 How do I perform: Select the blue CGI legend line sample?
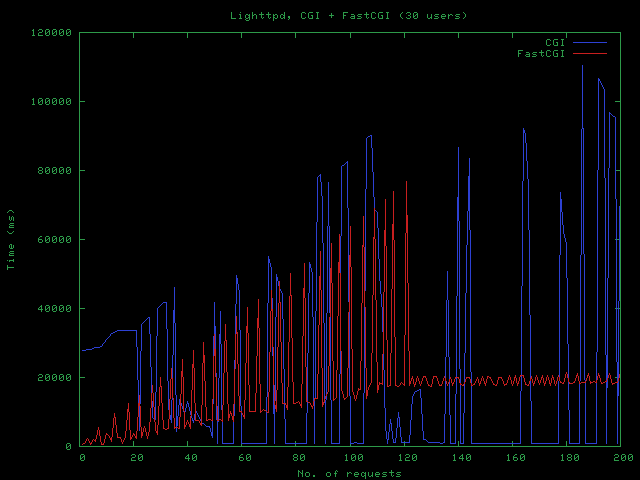click(x=590, y=42)
